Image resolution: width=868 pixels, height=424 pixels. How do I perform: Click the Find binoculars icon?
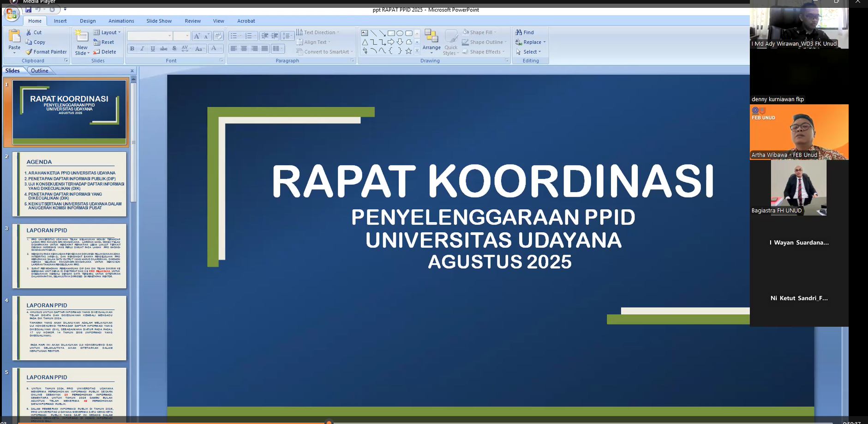(519, 32)
